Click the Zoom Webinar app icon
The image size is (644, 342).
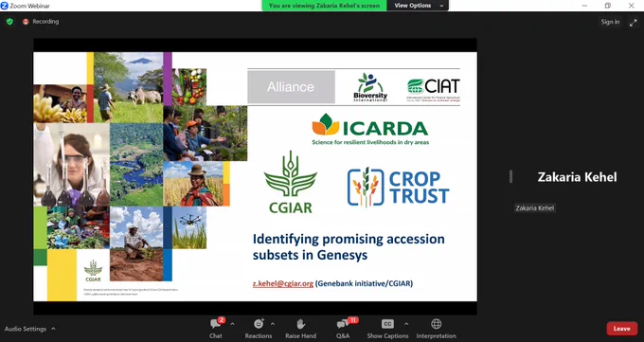[x=5, y=6]
